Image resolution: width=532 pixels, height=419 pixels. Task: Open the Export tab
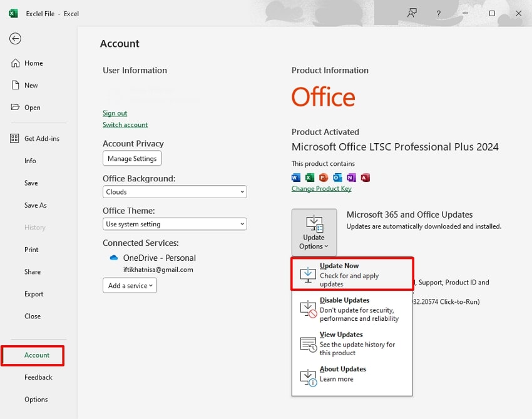pos(34,294)
